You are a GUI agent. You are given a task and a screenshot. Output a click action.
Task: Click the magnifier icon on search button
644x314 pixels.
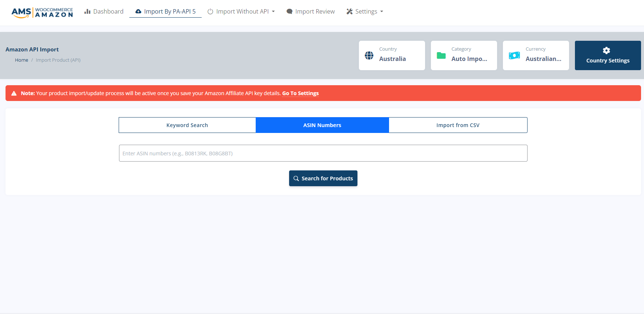[296, 178]
